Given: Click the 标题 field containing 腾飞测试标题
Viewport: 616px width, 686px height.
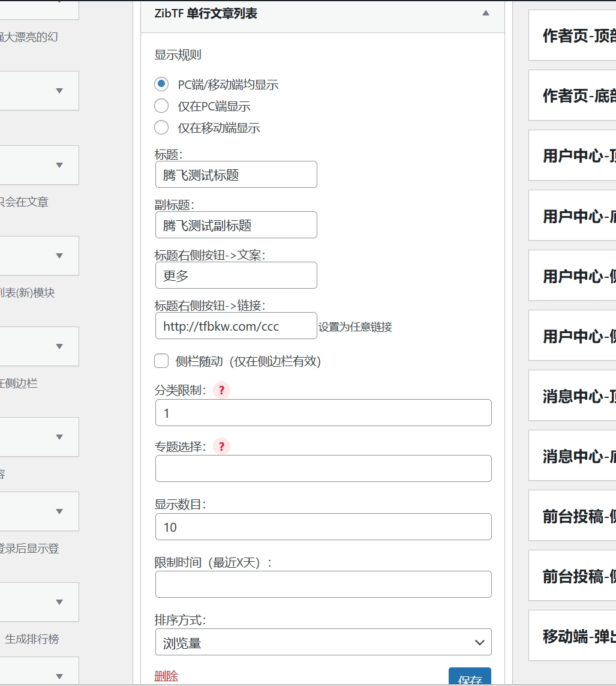Looking at the screenshot, I should coord(236,174).
